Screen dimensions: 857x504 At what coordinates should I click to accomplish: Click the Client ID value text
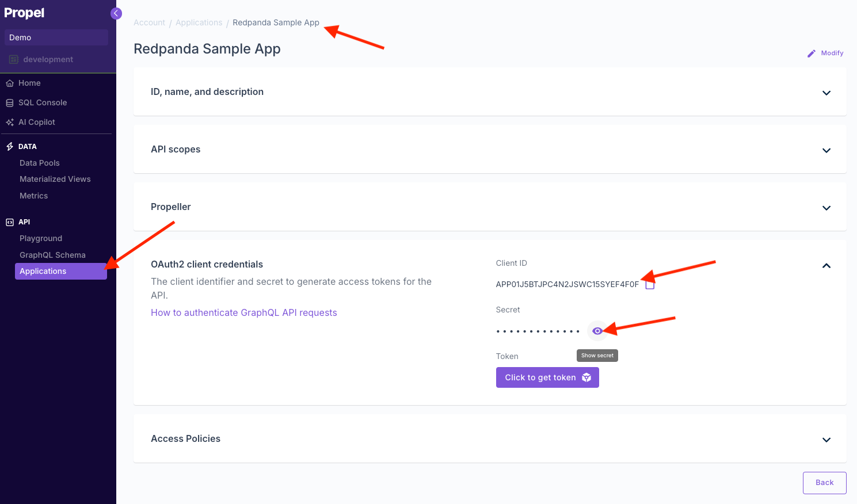pyautogui.click(x=567, y=284)
